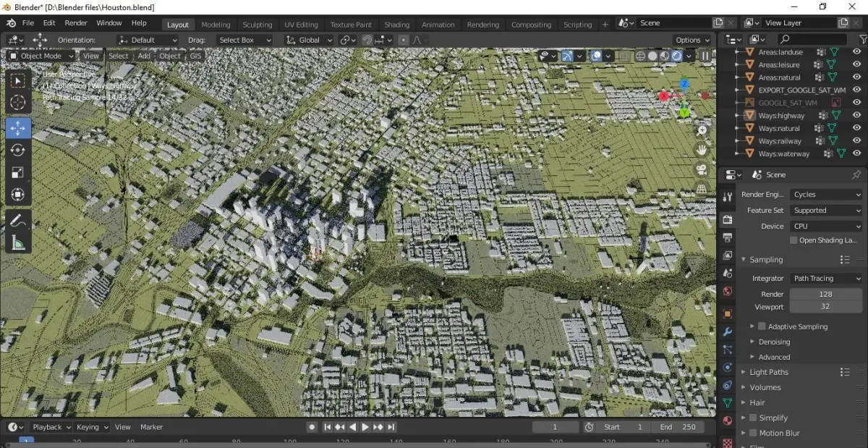This screenshot has width=868, height=448.
Task: Activate the Cursor tool
Action: tap(18, 103)
